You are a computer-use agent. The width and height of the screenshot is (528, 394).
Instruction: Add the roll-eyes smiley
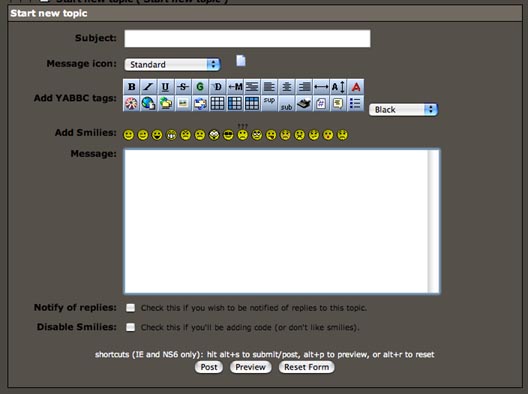point(257,135)
